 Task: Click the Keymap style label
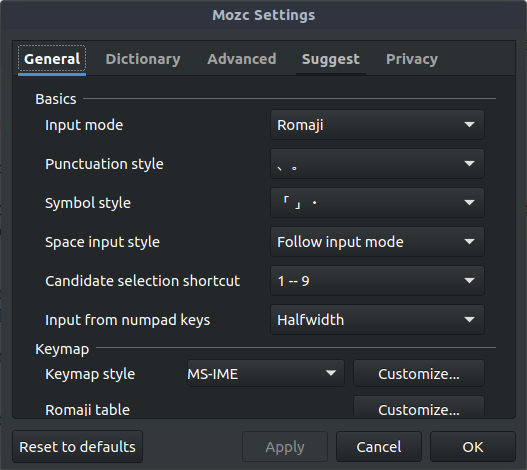(90, 374)
